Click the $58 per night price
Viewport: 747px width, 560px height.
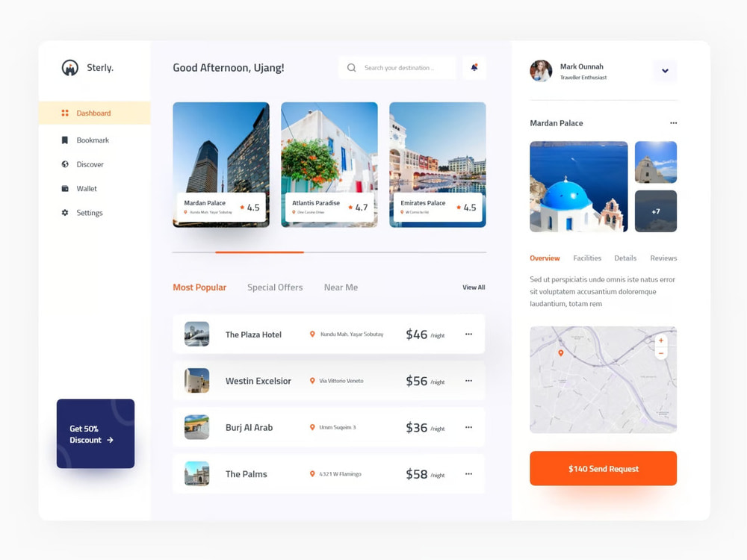point(425,474)
